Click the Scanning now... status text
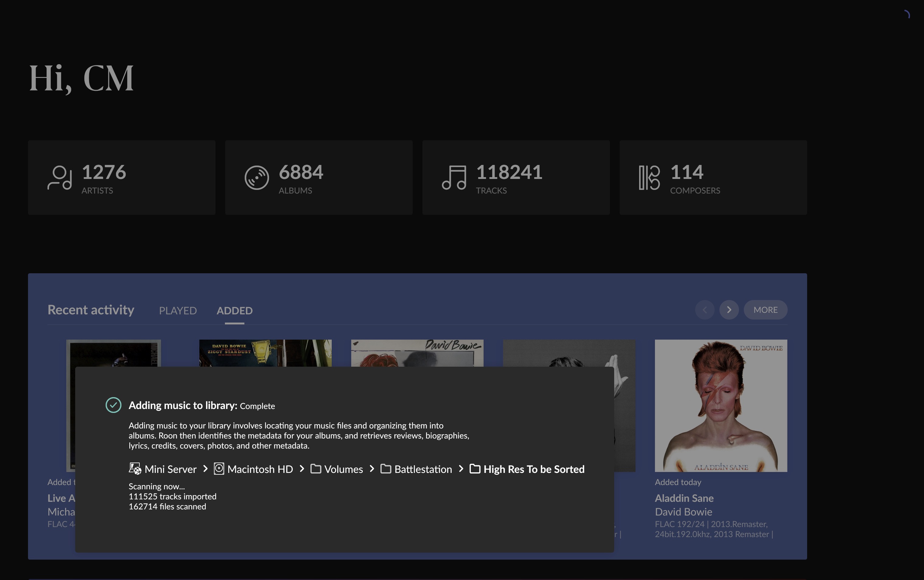Screen dimensions: 924x580 click(157, 486)
